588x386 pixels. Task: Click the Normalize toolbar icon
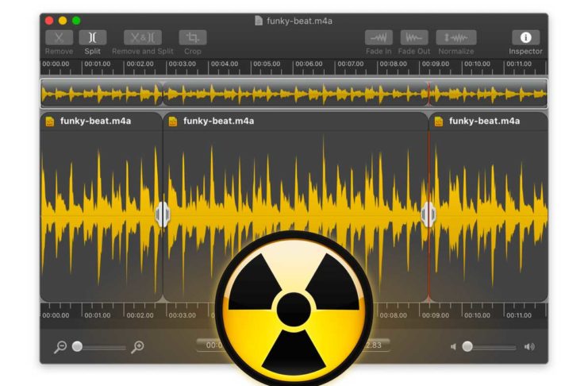[x=456, y=37]
